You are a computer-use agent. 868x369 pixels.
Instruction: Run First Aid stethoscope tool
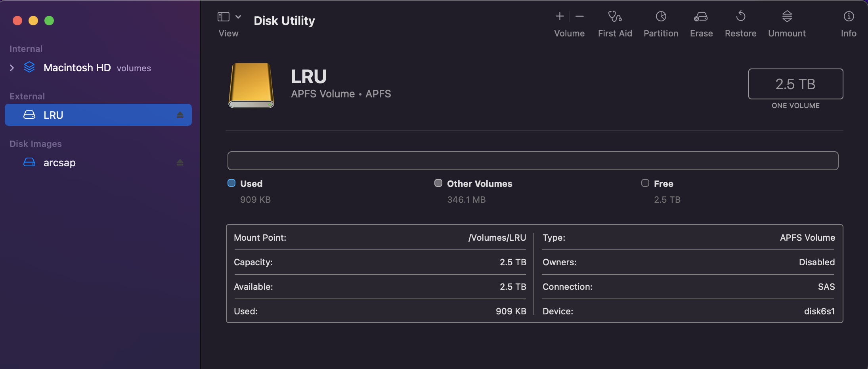[615, 16]
